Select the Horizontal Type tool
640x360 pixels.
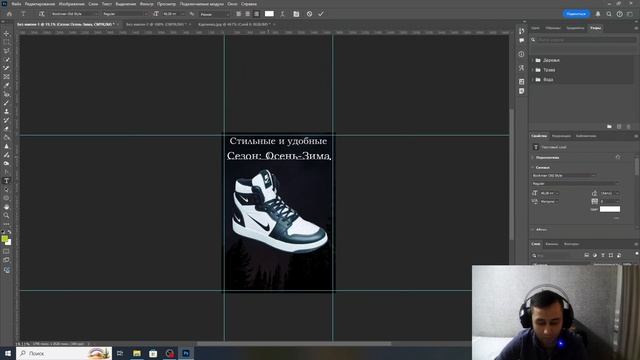point(7,181)
